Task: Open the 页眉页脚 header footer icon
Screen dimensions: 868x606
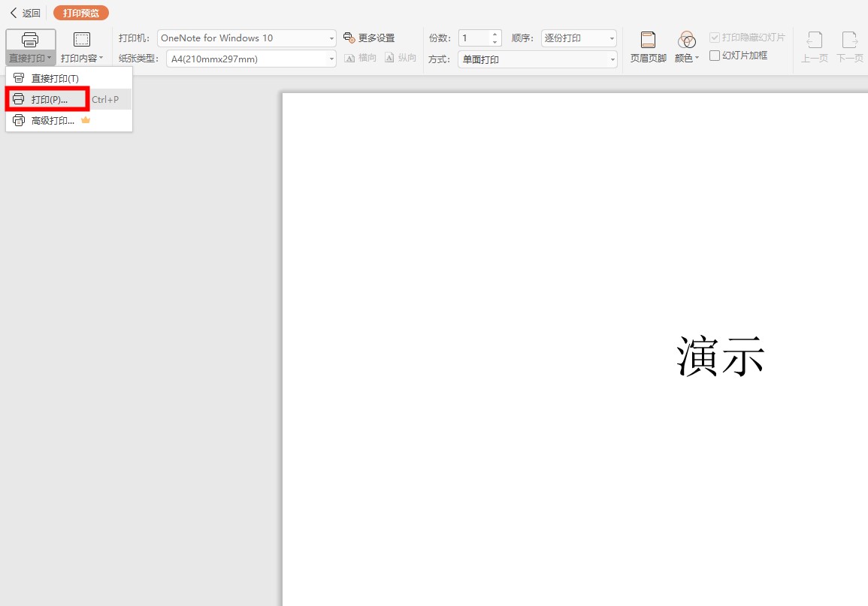Action: click(x=648, y=40)
